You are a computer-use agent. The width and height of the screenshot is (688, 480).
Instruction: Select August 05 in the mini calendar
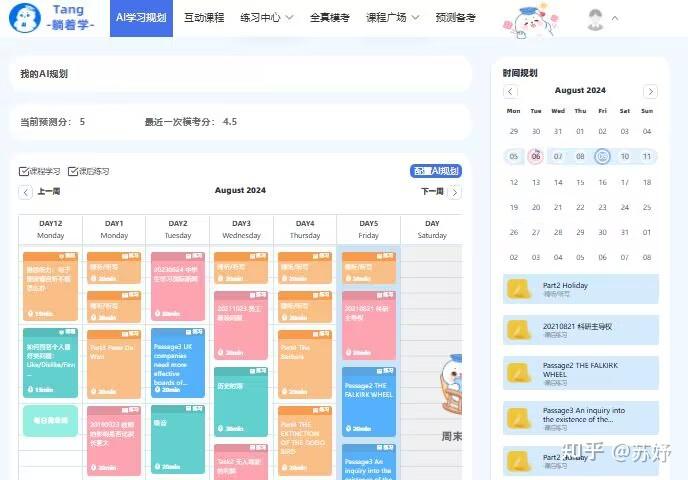click(x=513, y=156)
